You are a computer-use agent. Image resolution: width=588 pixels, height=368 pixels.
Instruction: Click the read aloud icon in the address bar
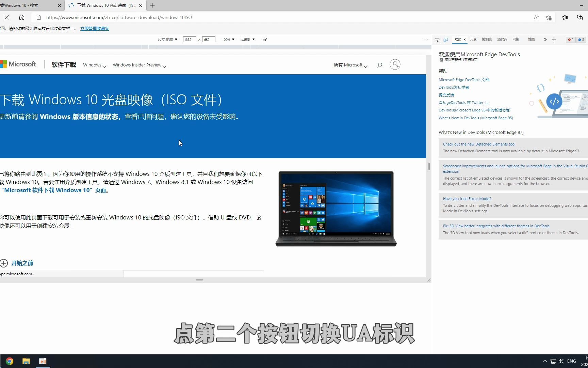point(536,17)
